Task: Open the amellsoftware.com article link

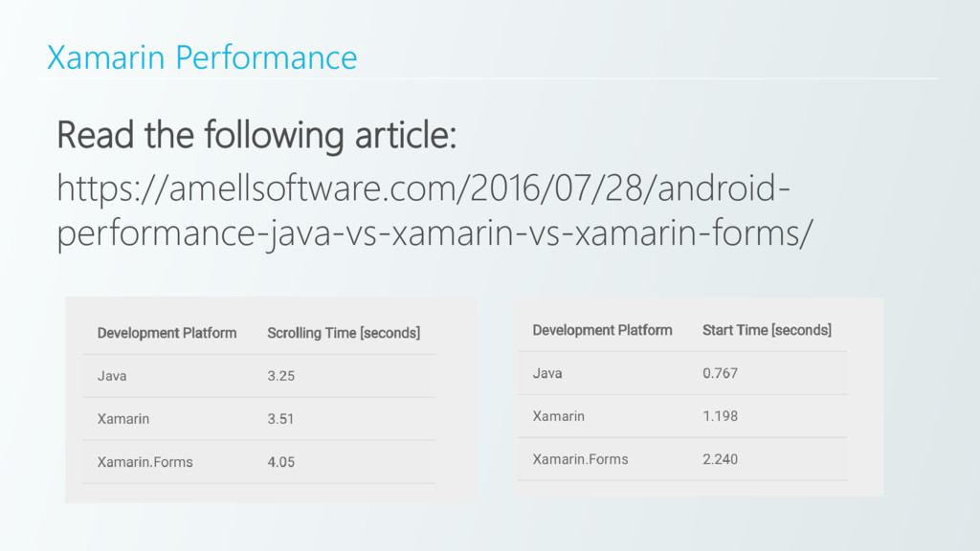Action: (x=423, y=210)
